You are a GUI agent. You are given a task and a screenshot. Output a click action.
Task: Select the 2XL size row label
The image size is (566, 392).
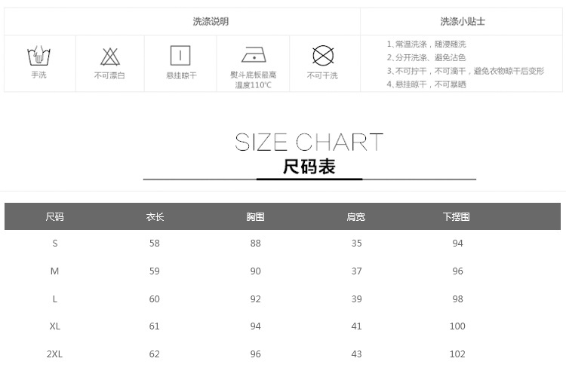pyautogui.click(x=54, y=354)
